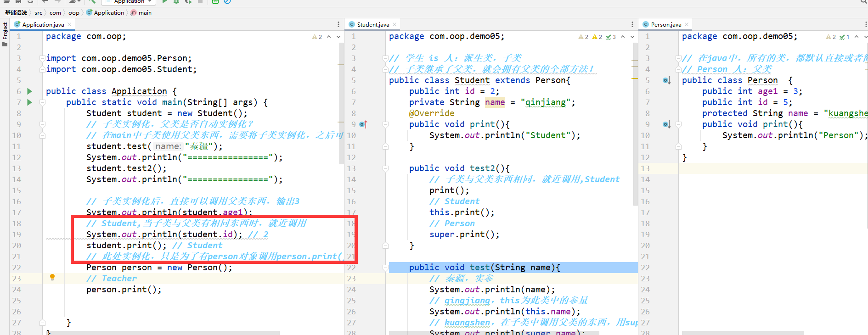Click src breadcrumb segment
Screen dimensions: 868x335
[x=38, y=12]
